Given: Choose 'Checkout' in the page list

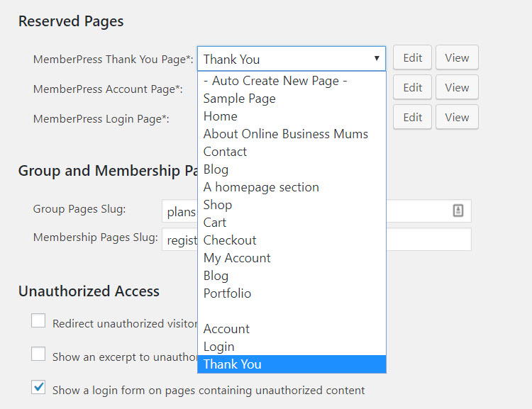Looking at the screenshot, I should click(x=230, y=240).
